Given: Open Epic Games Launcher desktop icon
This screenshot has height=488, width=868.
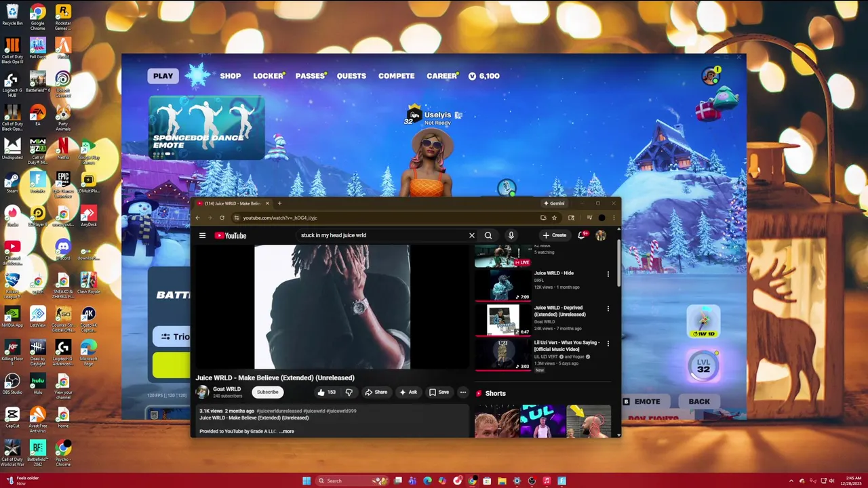Looking at the screenshot, I should pyautogui.click(x=63, y=182).
